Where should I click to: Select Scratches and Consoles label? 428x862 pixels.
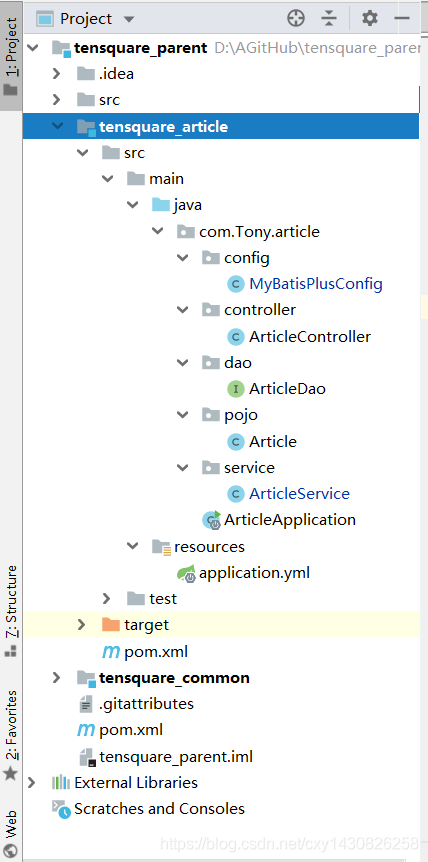[159, 809]
